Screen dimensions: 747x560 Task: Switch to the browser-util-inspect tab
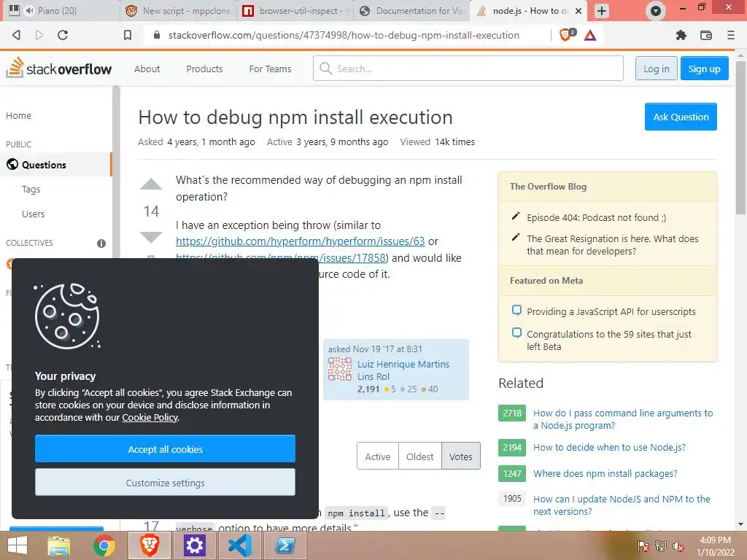(x=295, y=10)
